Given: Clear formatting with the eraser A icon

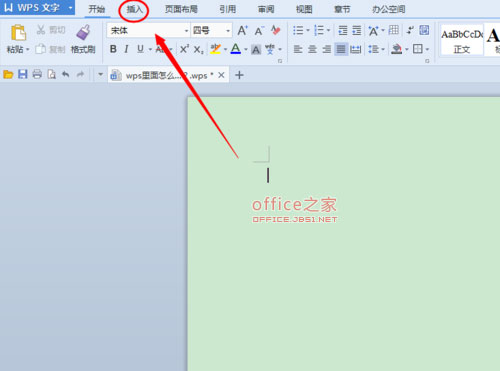Looking at the screenshot, I should pyautogui.click(x=276, y=31).
